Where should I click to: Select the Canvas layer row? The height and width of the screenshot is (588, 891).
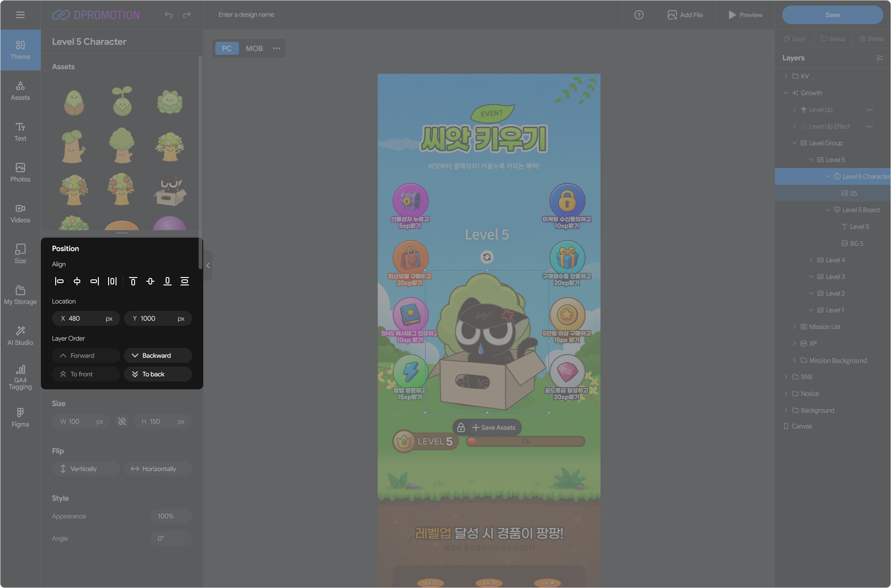point(833,426)
